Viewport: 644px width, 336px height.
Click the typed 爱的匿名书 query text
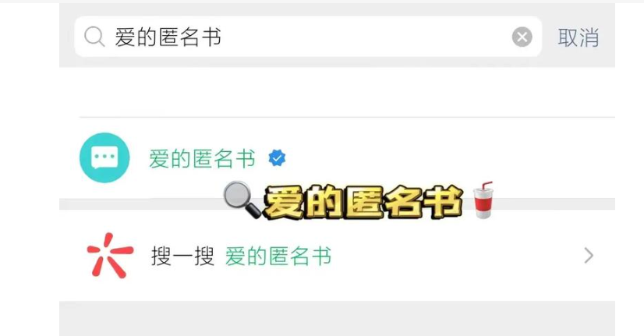168,37
